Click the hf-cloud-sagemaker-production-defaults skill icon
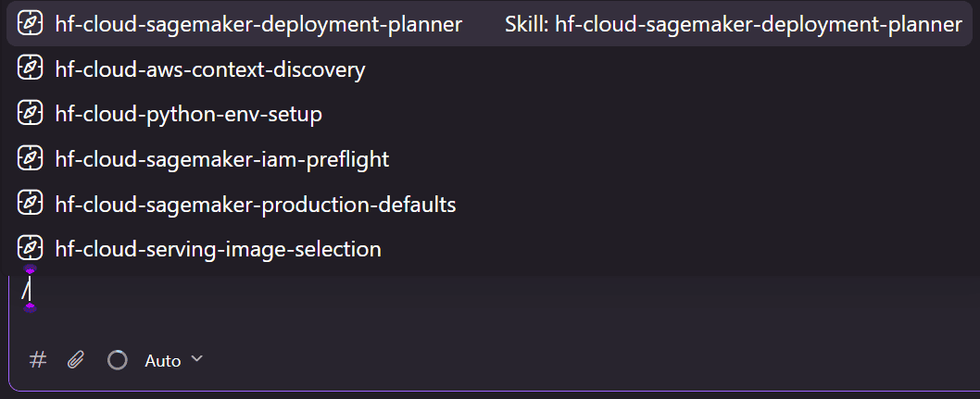The width and height of the screenshot is (980, 399). (x=30, y=204)
